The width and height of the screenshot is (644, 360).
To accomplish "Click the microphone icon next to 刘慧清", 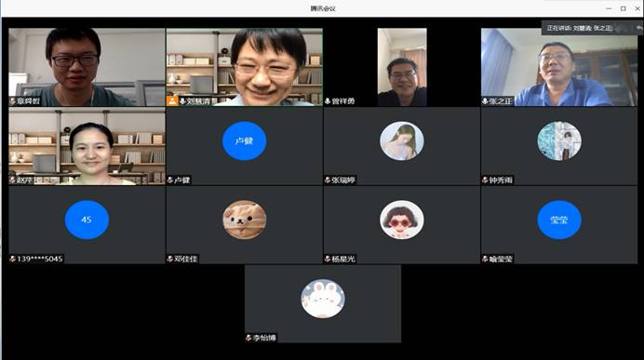I will tap(182, 101).
